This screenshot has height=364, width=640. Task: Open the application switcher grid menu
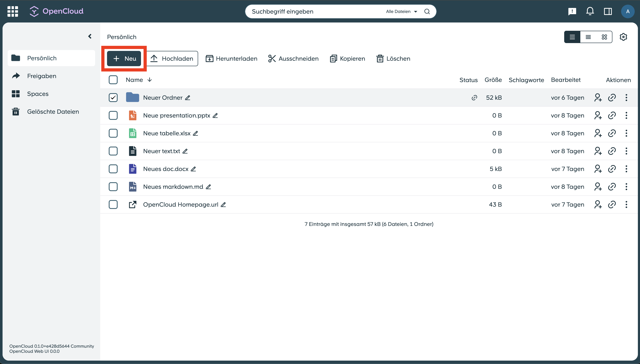click(13, 11)
